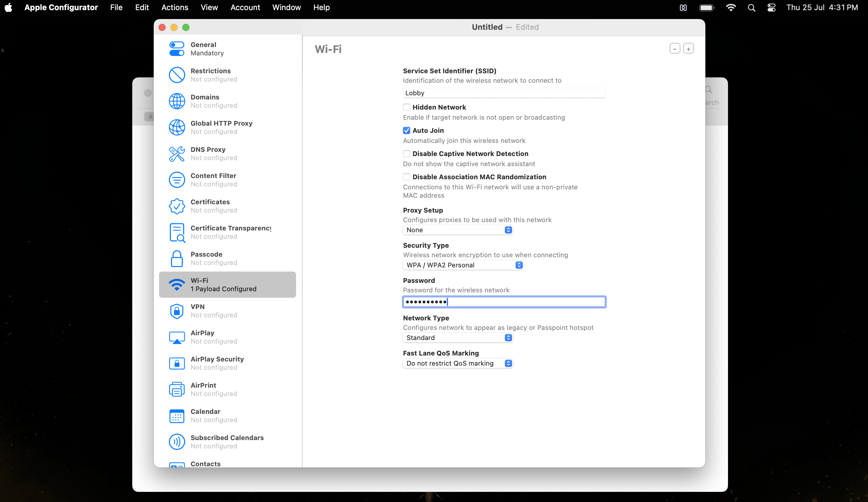868x502 pixels.
Task: Open the Actions menu
Action: click(175, 7)
